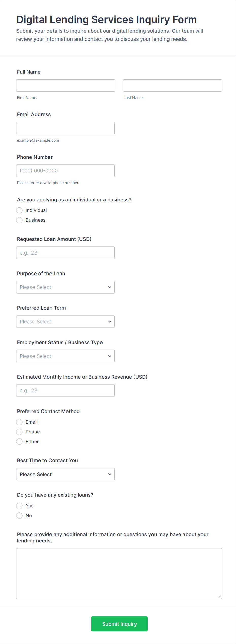Screen dimensions: 236x644
Task: Open Employment Status / Business Type dropdown
Action: tap(65, 356)
